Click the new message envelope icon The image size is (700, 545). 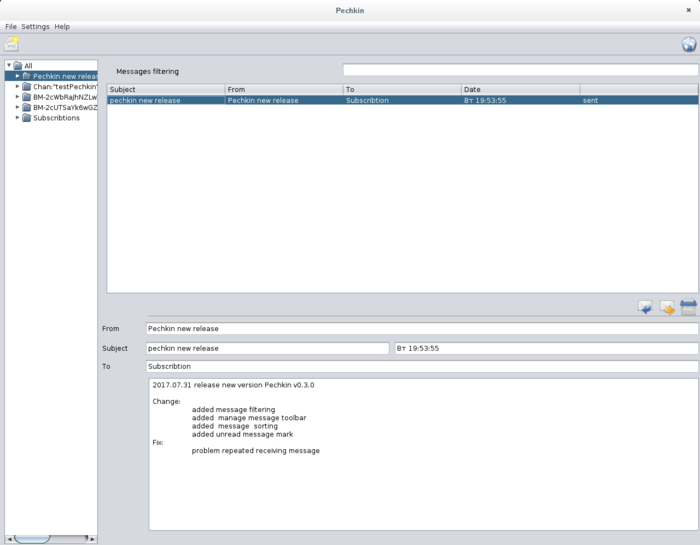pyautogui.click(x=12, y=44)
